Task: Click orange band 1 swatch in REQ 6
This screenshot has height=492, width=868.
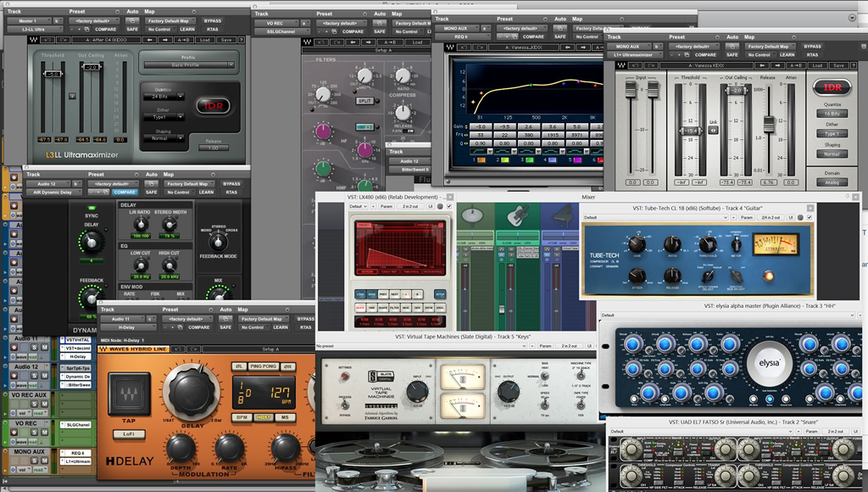Action: pyautogui.click(x=481, y=160)
